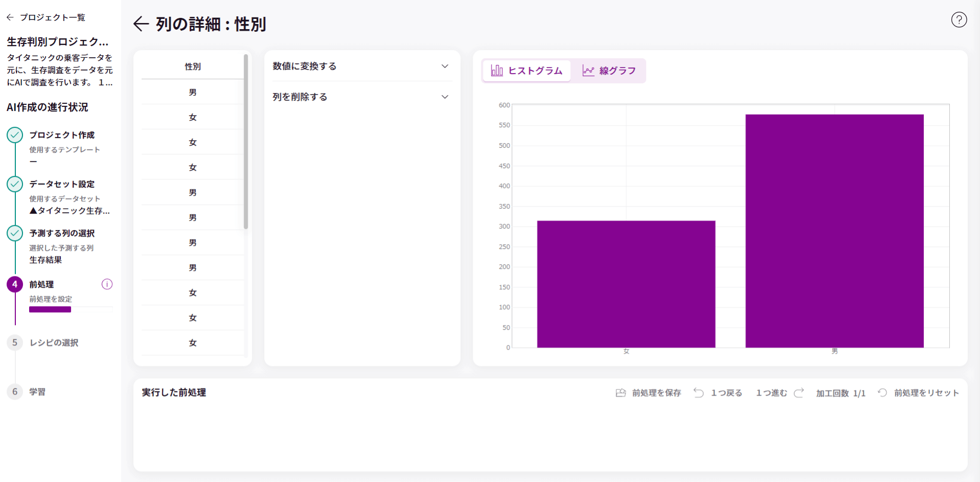The image size is (980, 482).
Task: Click 1つ戻る undo button
Action: (x=718, y=393)
